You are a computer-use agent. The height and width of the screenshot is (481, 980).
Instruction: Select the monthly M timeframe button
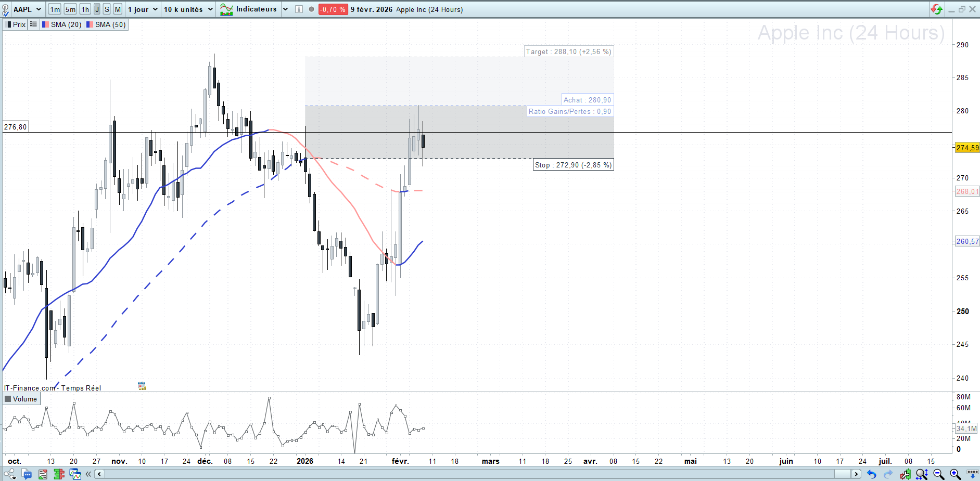(118, 9)
